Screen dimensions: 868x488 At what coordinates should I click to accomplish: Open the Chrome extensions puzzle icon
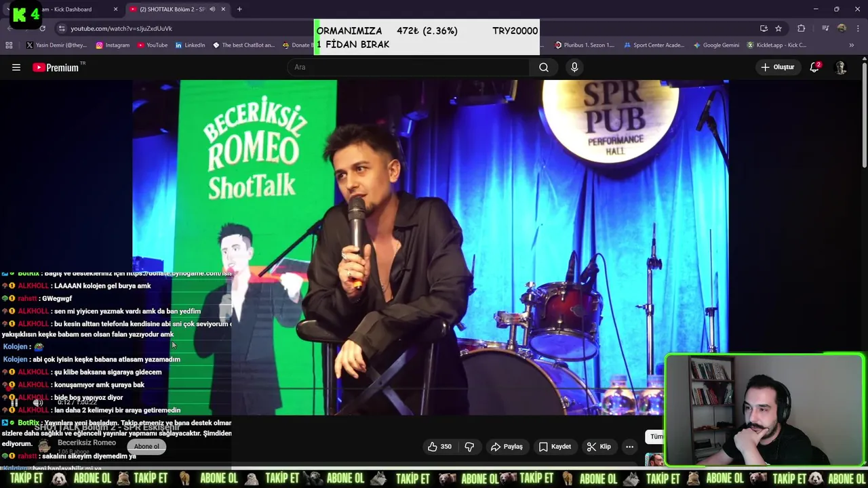click(802, 28)
